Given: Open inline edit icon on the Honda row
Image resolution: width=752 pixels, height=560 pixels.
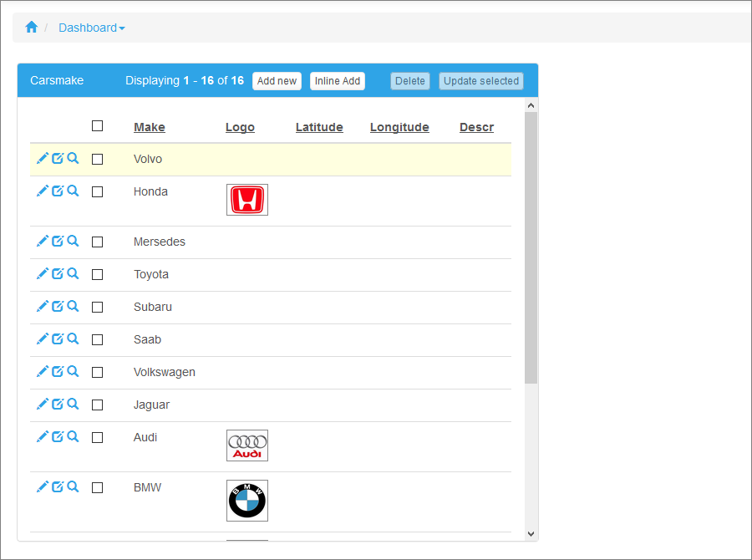Looking at the screenshot, I should point(57,191).
